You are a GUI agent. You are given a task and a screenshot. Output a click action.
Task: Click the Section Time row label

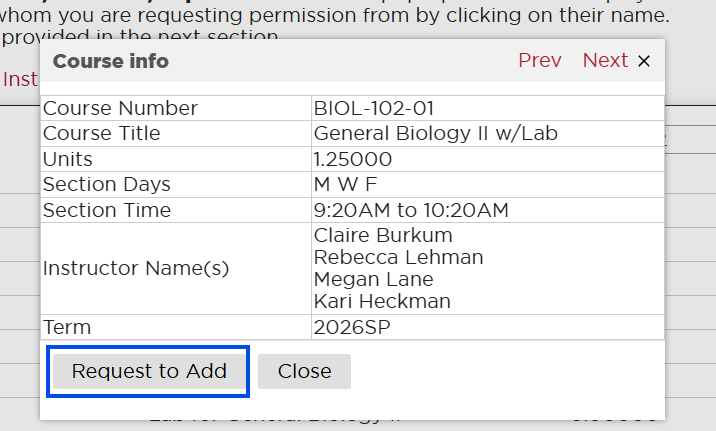pos(107,210)
